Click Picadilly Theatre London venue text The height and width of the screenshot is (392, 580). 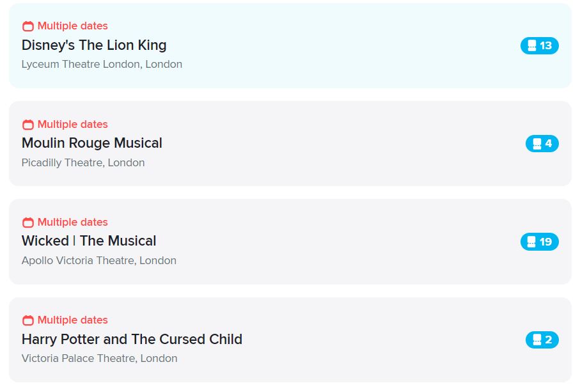tap(81, 162)
